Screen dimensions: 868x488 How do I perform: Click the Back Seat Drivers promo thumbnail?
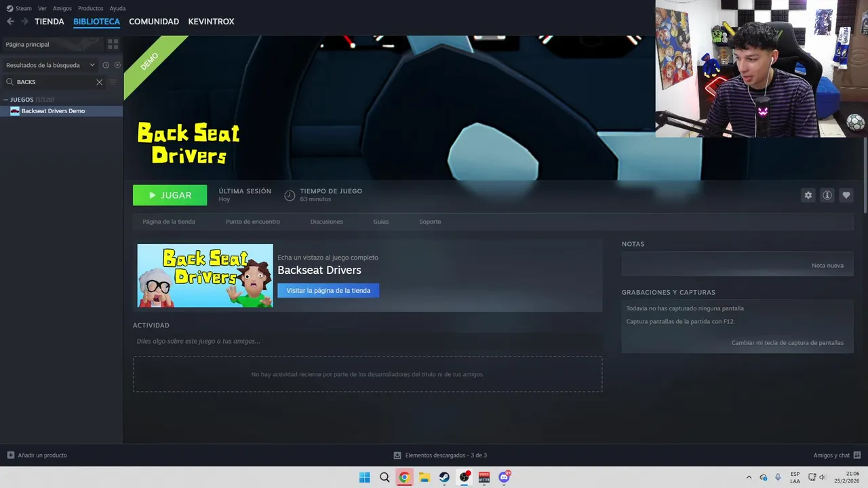coord(205,276)
